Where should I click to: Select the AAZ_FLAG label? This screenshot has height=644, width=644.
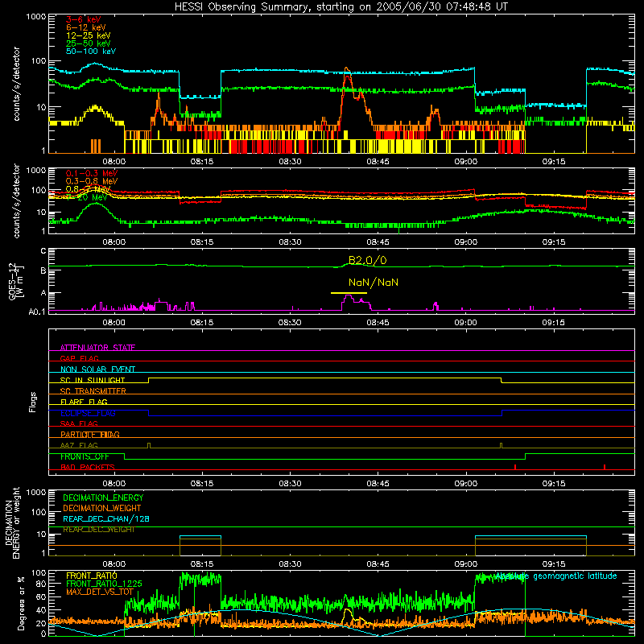point(79,445)
